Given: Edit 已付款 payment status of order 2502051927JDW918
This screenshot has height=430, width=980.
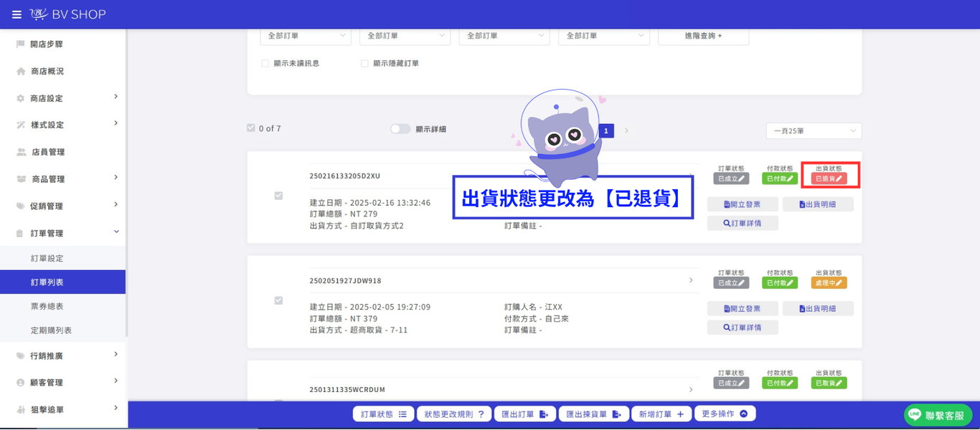Looking at the screenshot, I should 780,283.
